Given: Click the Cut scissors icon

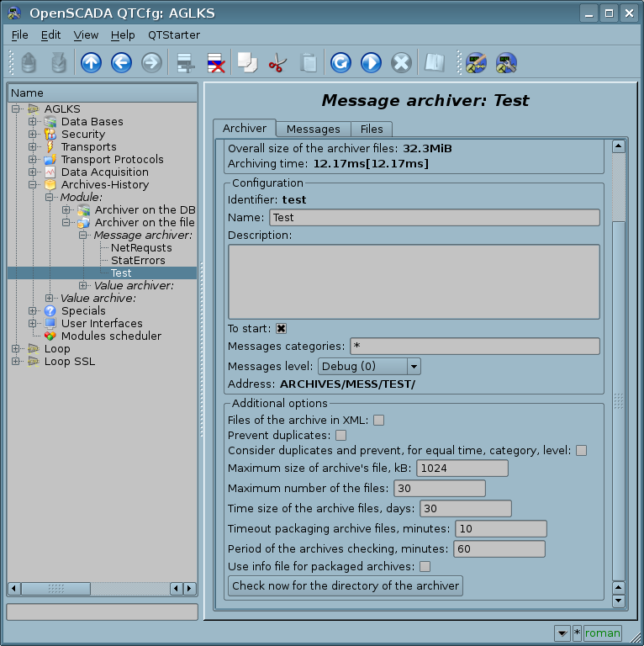Looking at the screenshot, I should click(277, 62).
